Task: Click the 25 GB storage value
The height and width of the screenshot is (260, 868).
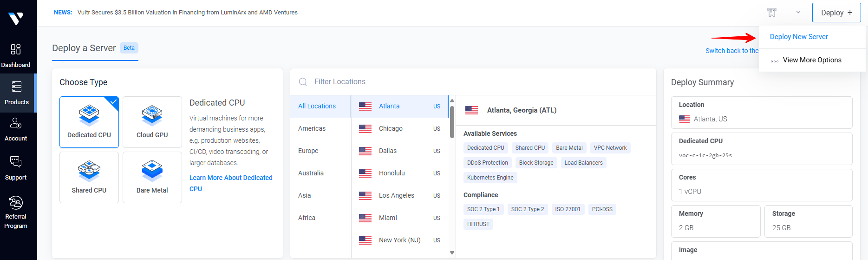Action: (x=781, y=228)
